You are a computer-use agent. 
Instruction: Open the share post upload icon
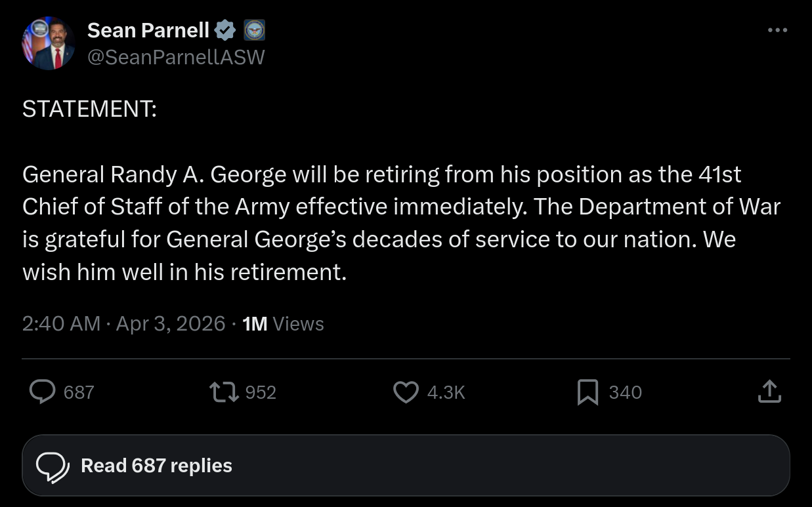click(769, 392)
